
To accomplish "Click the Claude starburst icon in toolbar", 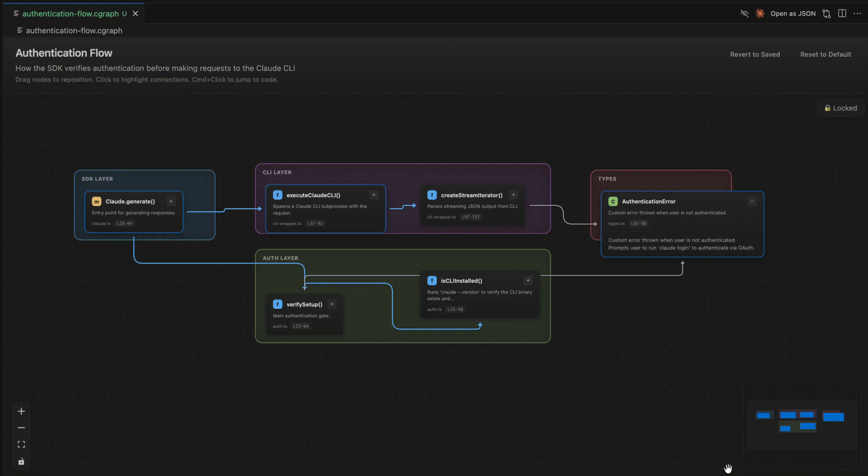I will pos(760,13).
